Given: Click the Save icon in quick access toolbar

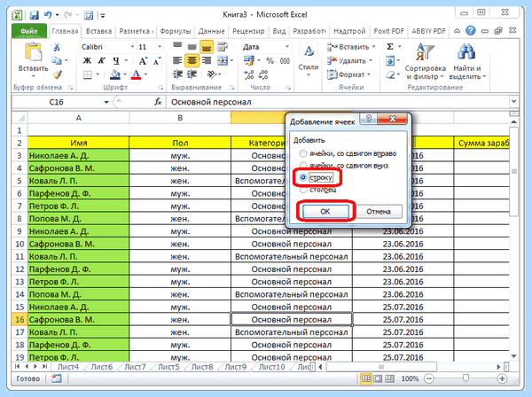Looking at the screenshot, I should (34, 15).
